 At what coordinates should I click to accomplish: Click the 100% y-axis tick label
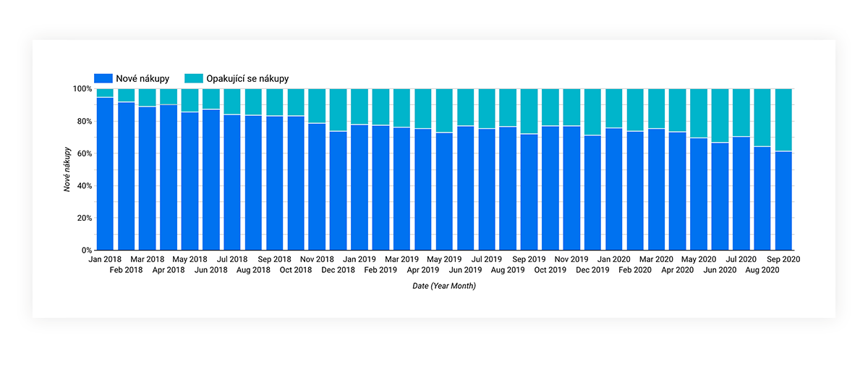82,89
